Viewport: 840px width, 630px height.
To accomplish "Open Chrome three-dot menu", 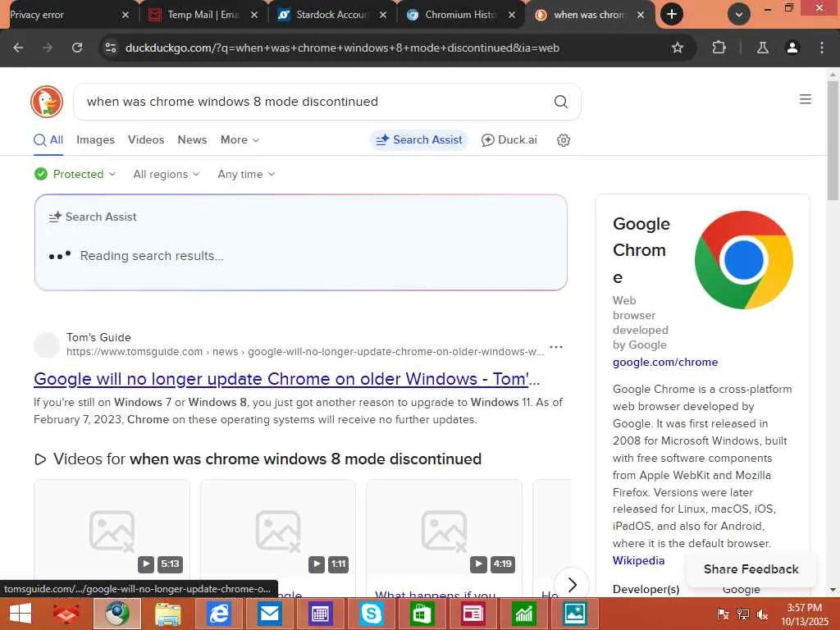I will (822, 48).
